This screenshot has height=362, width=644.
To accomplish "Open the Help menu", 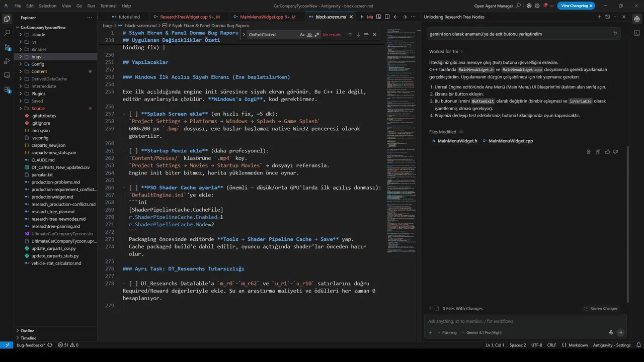I will pos(126,6).
